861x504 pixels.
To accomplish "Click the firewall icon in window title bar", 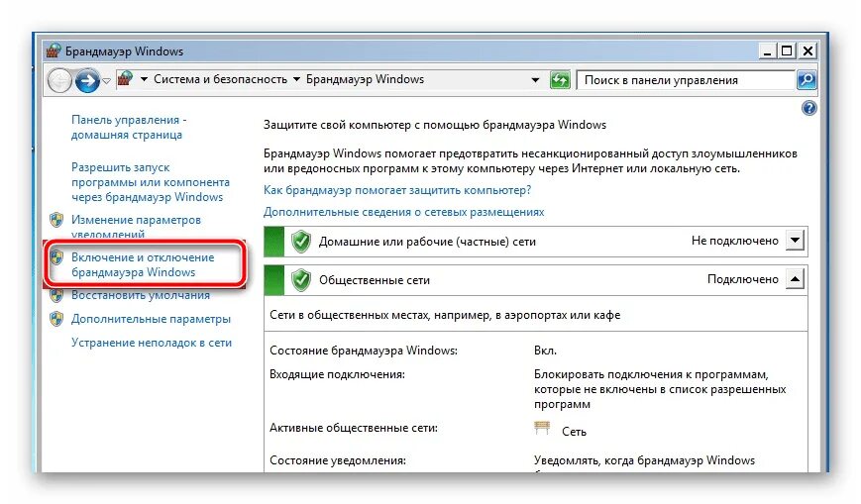I will click(53, 51).
